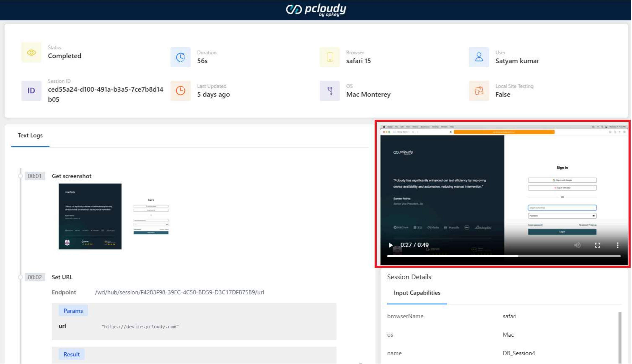Open the video more options menu
This screenshot has width=632, height=364.
click(x=617, y=245)
